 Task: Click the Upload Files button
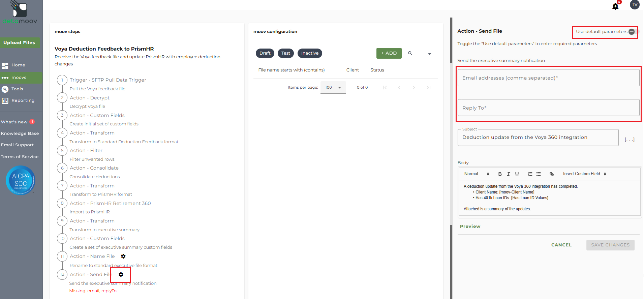20,43
